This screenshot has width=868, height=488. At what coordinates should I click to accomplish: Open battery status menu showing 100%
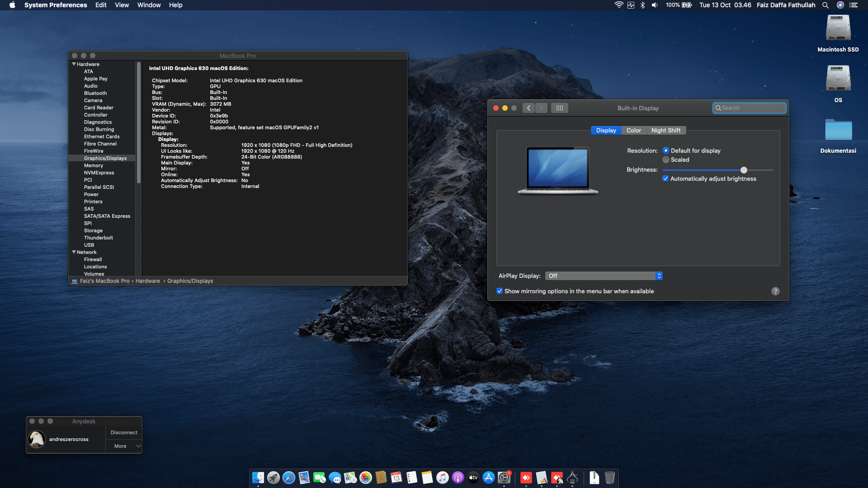[679, 5]
